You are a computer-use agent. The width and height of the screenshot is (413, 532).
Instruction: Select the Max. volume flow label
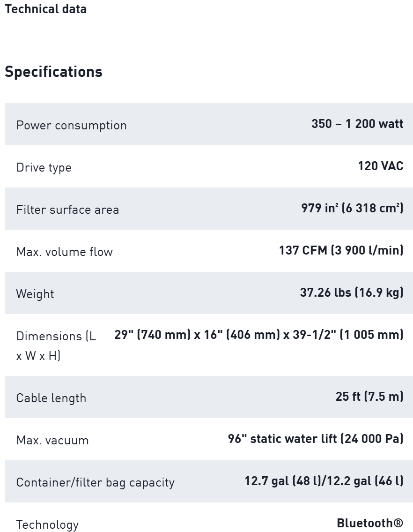click(x=64, y=252)
